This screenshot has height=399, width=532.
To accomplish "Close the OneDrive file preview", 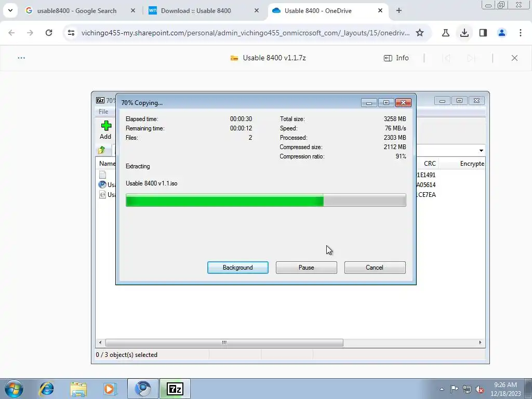I will point(514,58).
